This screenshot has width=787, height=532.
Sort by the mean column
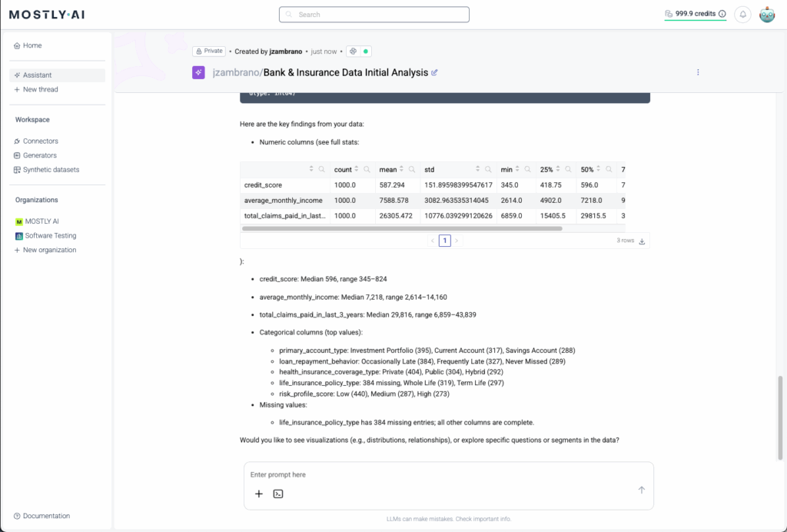pyautogui.click(x=401, y=169)
